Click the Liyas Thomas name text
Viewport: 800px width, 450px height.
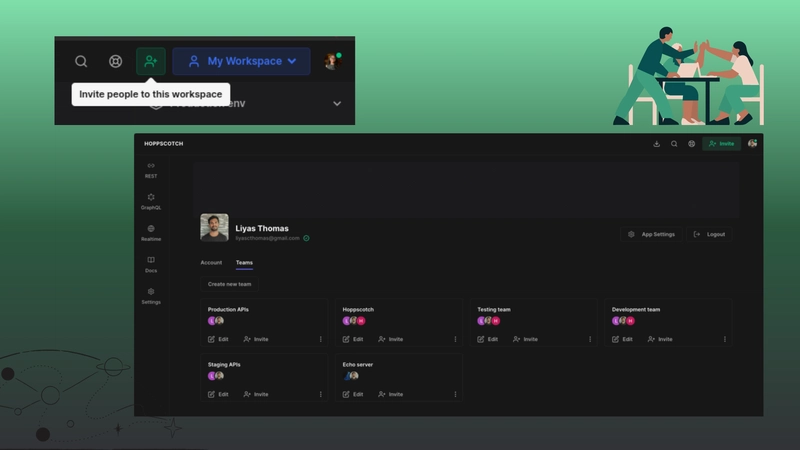click(262, 229)
